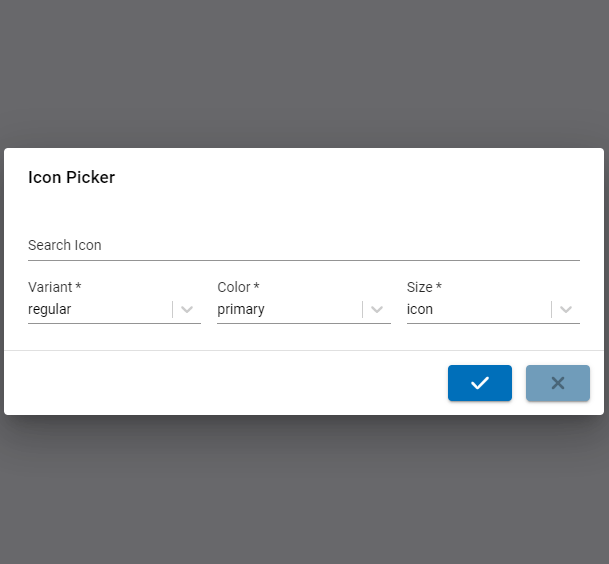
Task: Expand the Size dropdown chevron
Action: (566, 310)
